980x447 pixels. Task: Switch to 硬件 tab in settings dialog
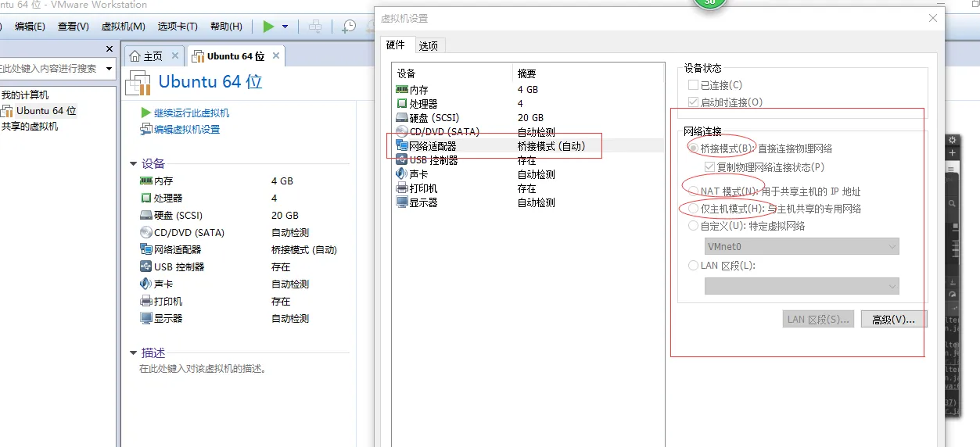[x=396, y=45]
